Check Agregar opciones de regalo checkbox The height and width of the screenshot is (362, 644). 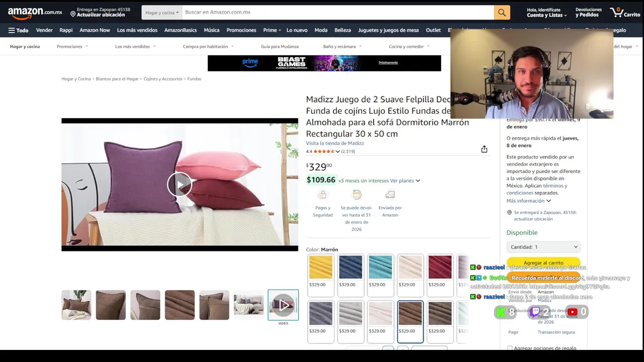510,348
